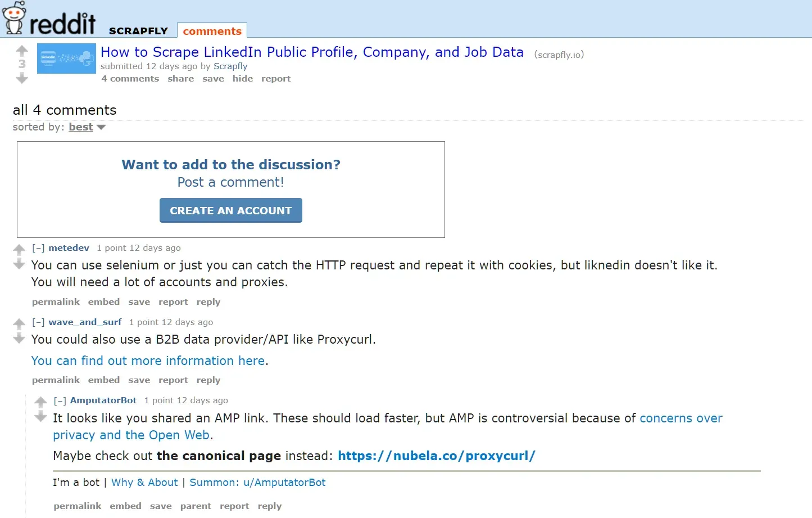Click the reddit snoo logo
The height and width of the screenshot is (518, 812).
coord(14,17)
